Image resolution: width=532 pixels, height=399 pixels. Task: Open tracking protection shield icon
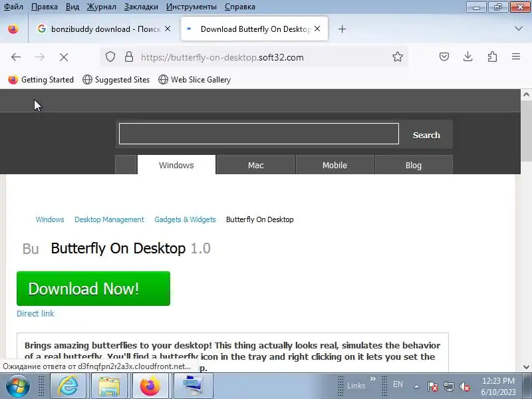(x=110, y=57)
